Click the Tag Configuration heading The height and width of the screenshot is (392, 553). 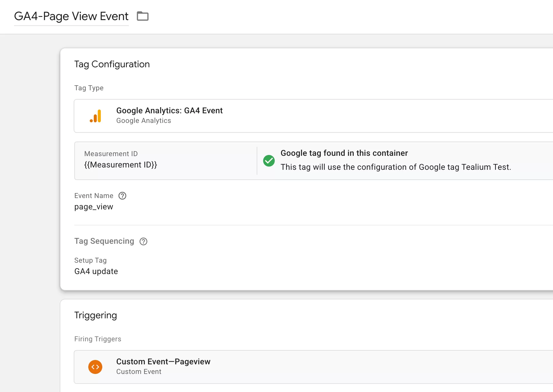coord(112,64)
